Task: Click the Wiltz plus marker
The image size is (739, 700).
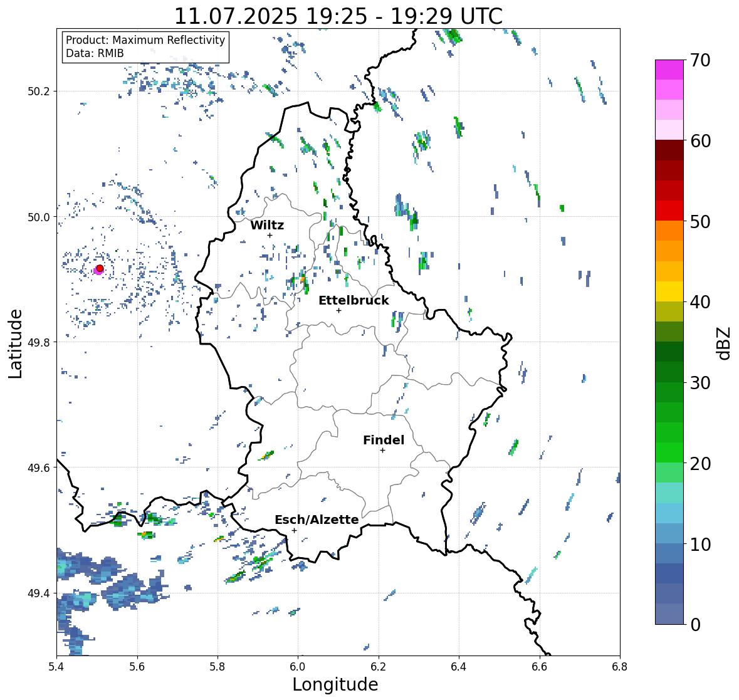Action: point(270,235)
